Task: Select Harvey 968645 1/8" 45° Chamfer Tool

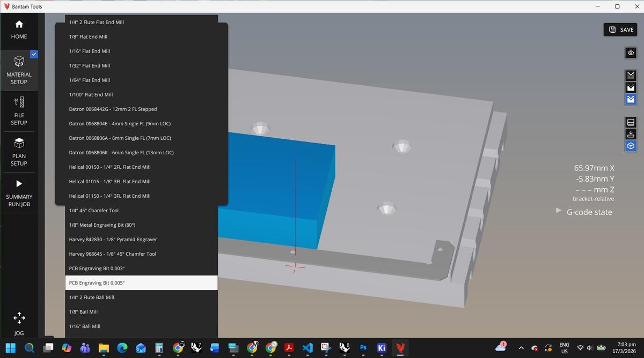Action: [142, 253]
